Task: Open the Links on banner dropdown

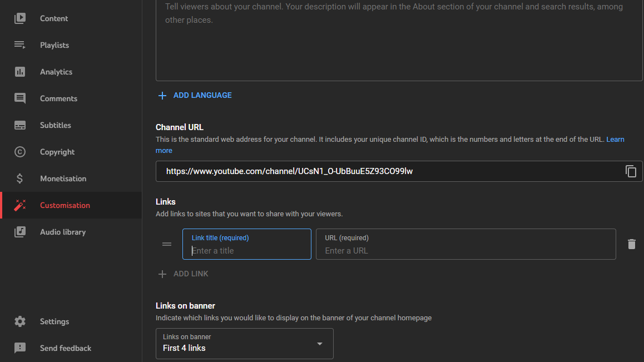Action: coord(244,344)
